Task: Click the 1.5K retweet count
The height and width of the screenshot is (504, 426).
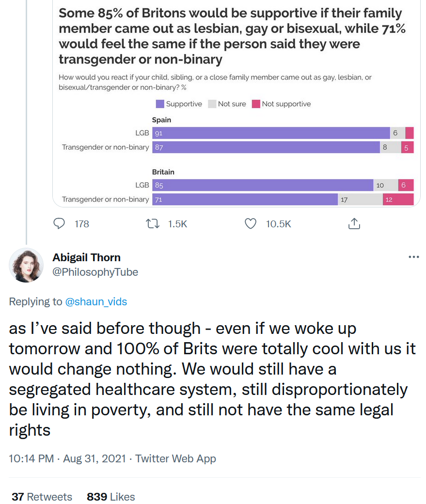Action: [177, 224]
